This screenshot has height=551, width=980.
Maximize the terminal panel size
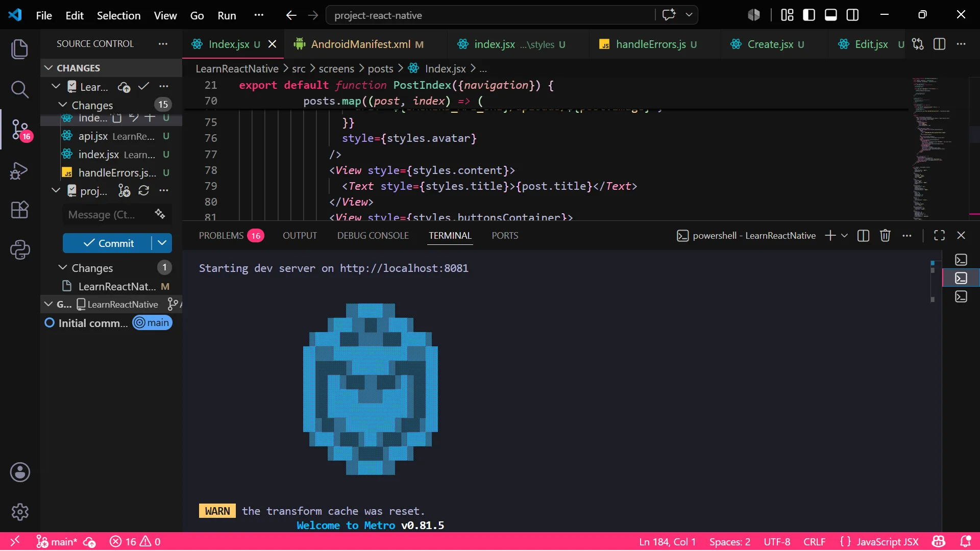[939, 235]
